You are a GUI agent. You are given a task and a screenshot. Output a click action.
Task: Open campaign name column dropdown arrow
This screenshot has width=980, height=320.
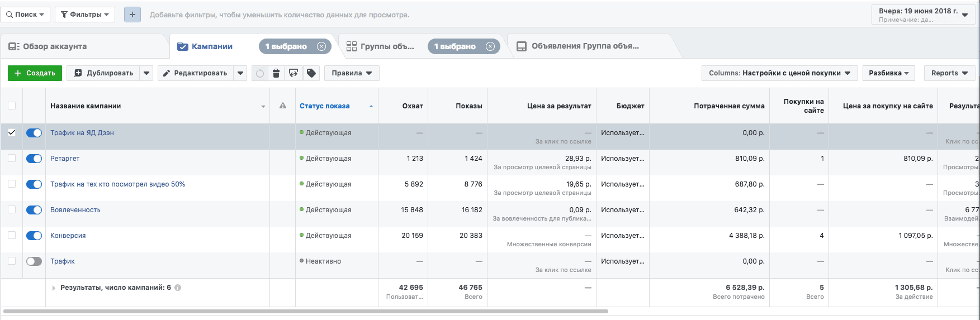(263, 106)
